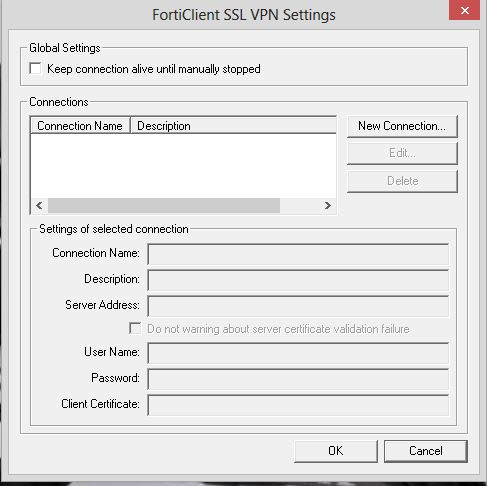487x486 pixels.
Task: Click the left scroll arrow in connections list
Action: pos(39,205)
